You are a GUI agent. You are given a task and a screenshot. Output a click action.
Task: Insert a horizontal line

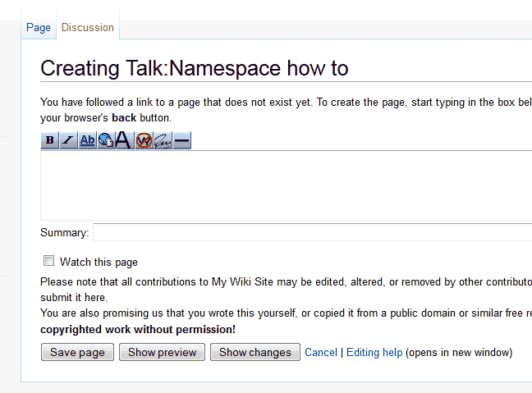[181, 140]
